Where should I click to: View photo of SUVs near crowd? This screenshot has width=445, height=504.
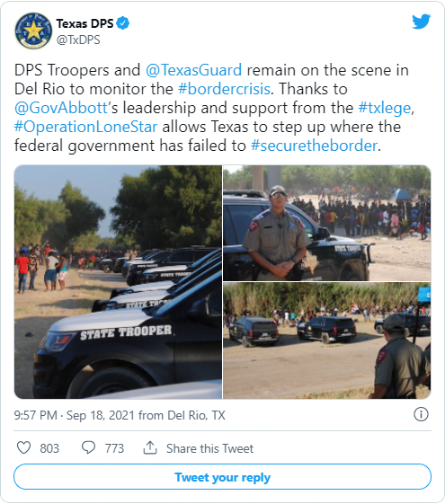327,340
